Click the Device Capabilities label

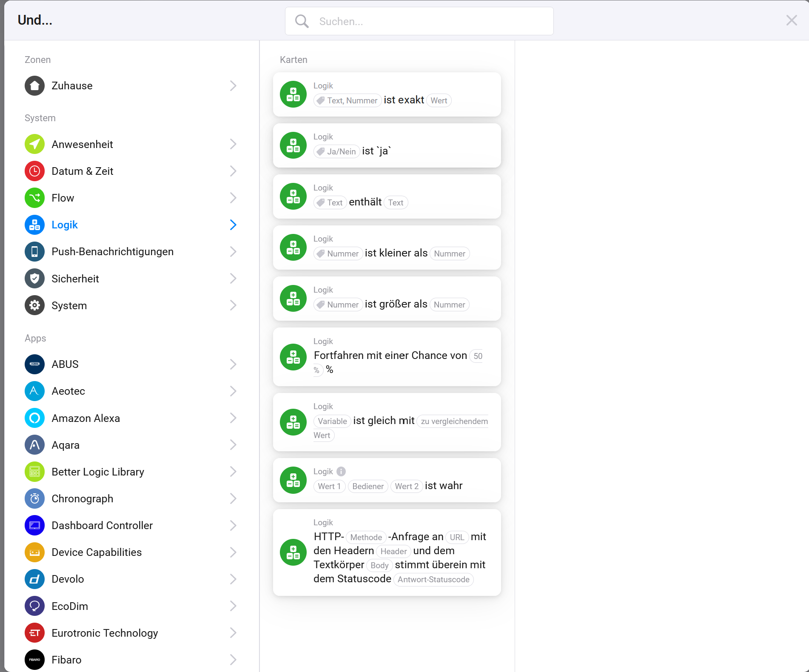(97, 552)
